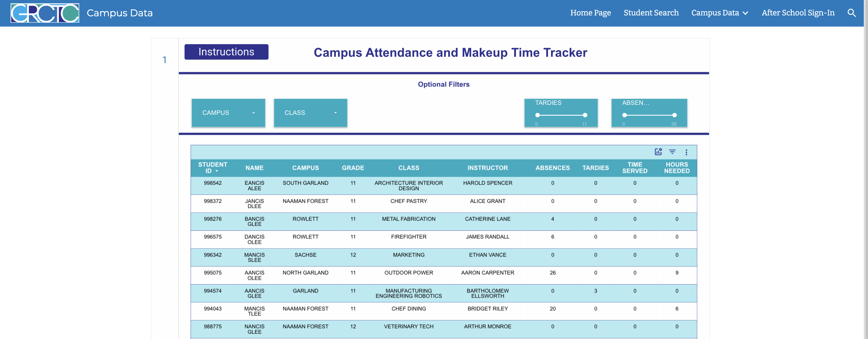
Task: Click student ID 994043 cell
Action: (213, 309)
